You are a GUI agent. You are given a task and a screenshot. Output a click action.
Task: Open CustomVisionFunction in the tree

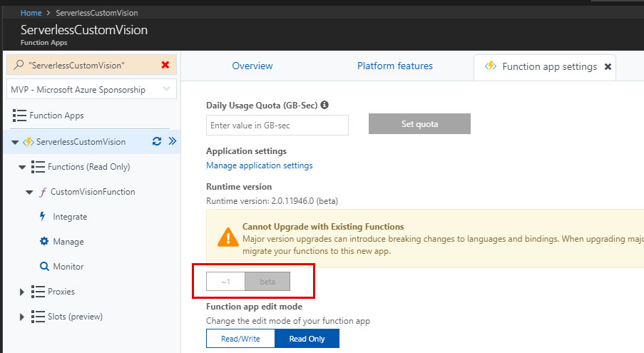pyautogui.click(x=93, y=192)
